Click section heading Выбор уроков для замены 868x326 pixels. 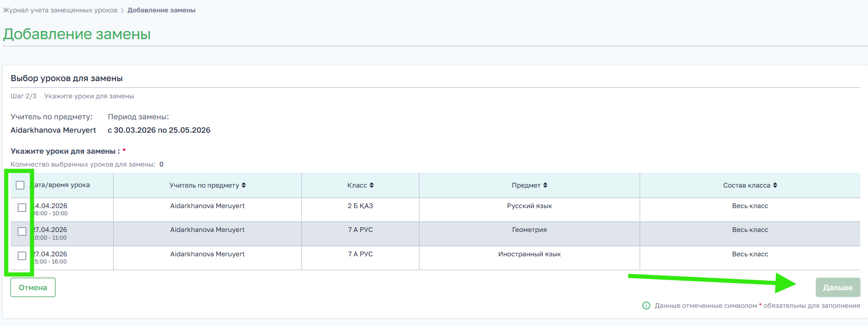pyautogui.click(x=67, y=78)
